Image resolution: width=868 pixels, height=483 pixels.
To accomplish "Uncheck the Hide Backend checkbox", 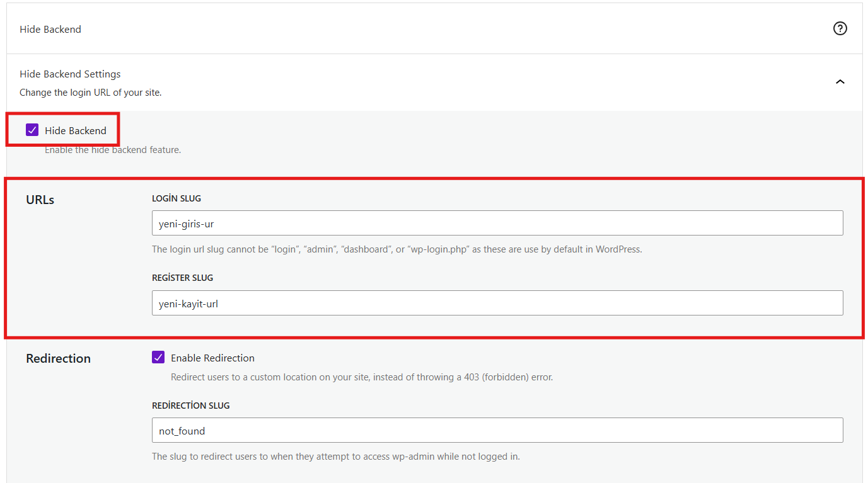I will point(32,130).
